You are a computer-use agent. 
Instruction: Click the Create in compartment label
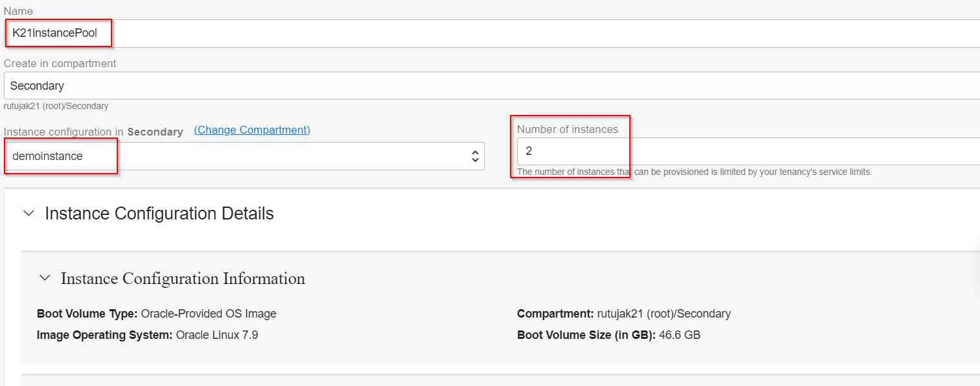pyautogui.click(x=60, y=63)
